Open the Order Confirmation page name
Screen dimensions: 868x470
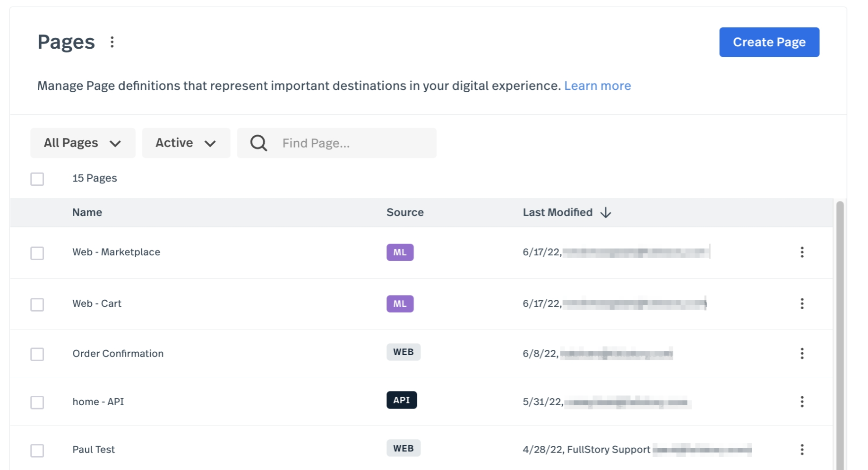click(118, 354)
